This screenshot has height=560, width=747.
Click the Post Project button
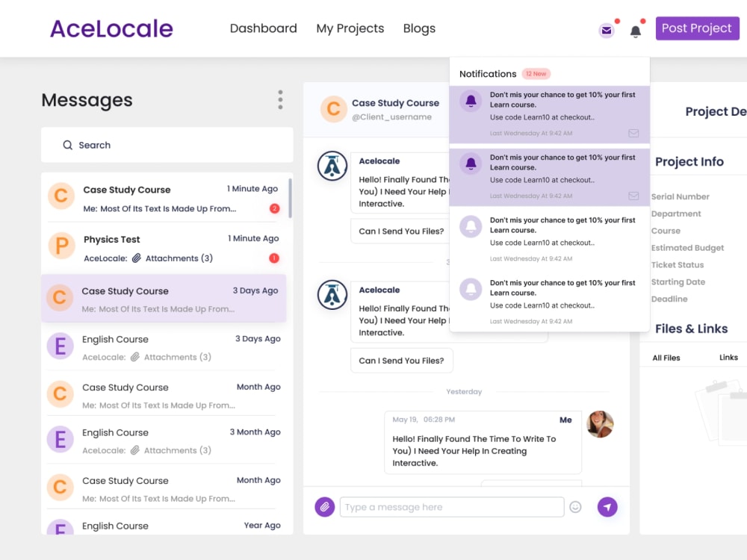tap(697, 28)
